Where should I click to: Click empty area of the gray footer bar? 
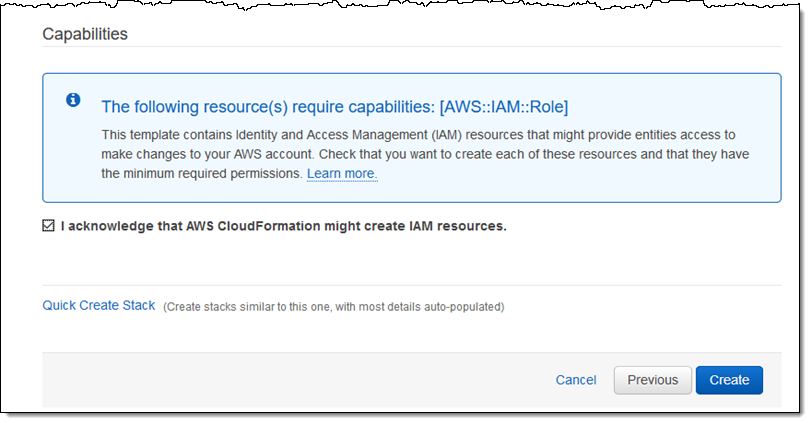pyautogui.click(x=300, y=380)
